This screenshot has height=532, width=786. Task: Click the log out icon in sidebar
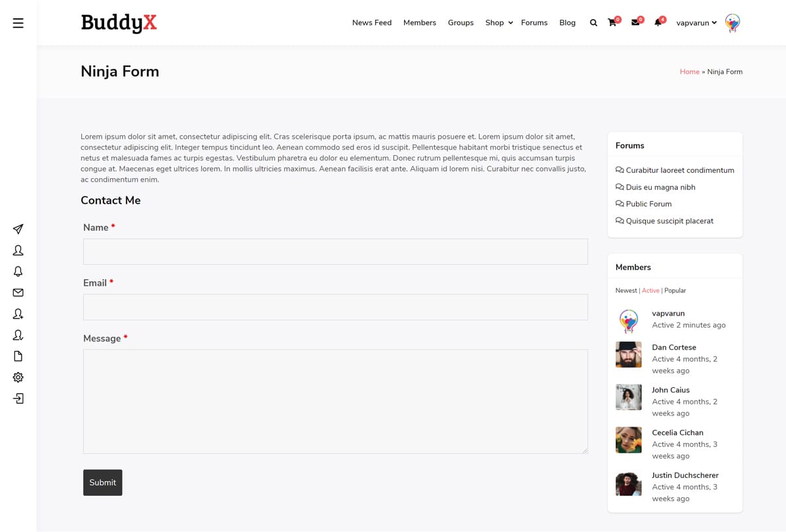18,398
